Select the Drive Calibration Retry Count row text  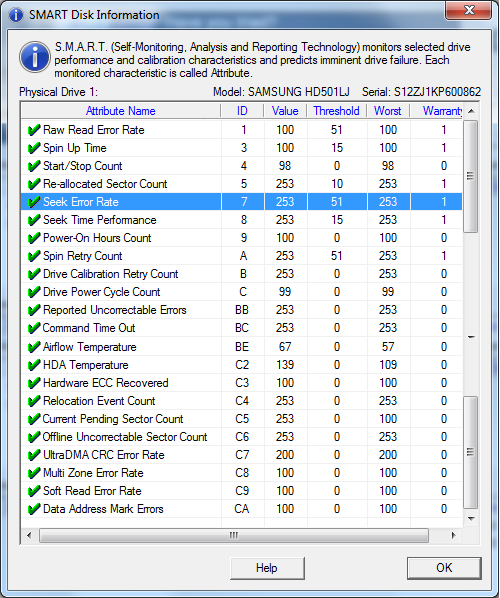(111, 274)
